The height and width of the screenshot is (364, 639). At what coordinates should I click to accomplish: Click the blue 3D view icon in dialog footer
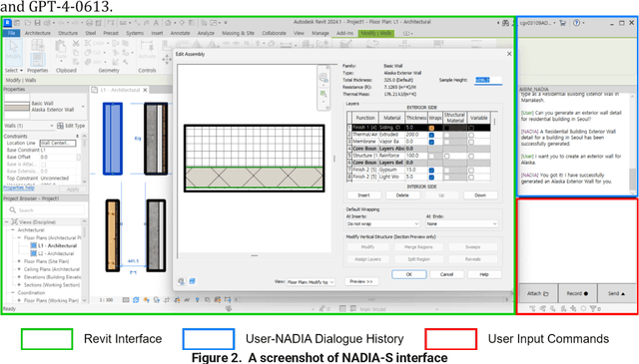coord(193,281)
